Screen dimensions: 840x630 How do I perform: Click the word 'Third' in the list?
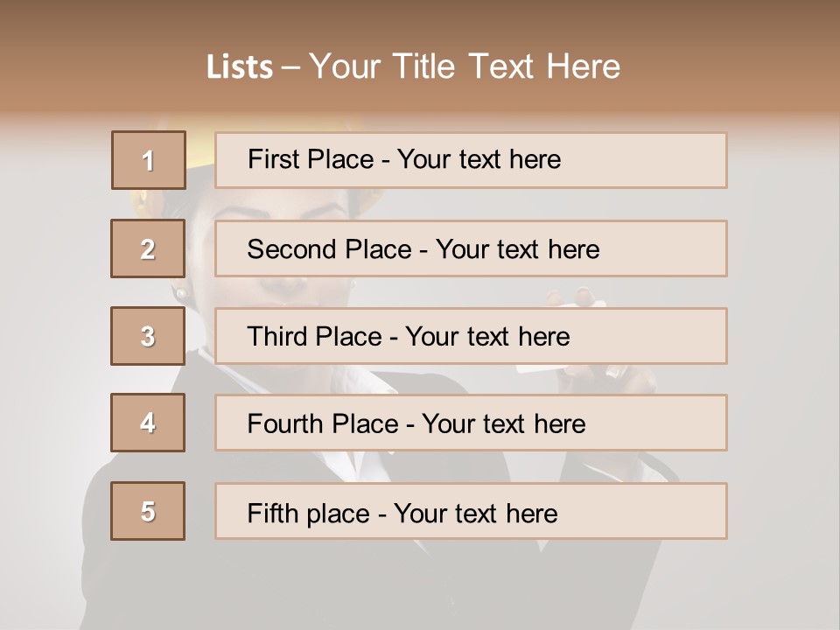point(278,337)
